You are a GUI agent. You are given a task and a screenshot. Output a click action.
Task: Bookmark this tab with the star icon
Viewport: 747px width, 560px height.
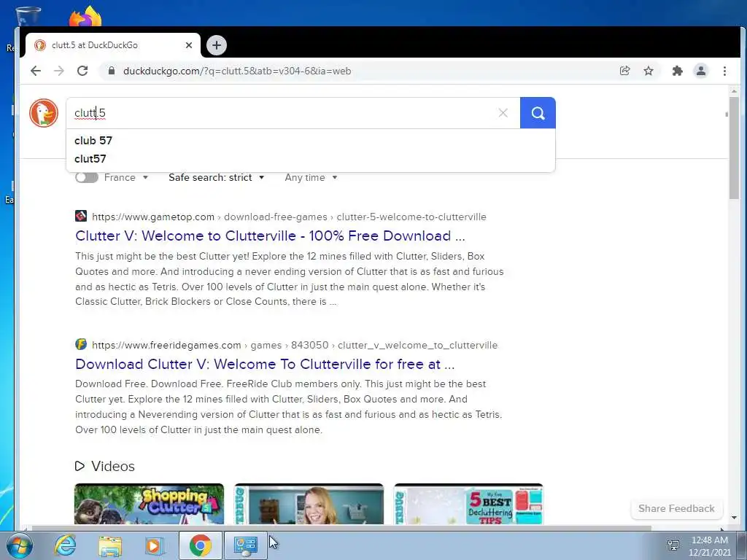(x=649, y=71)
